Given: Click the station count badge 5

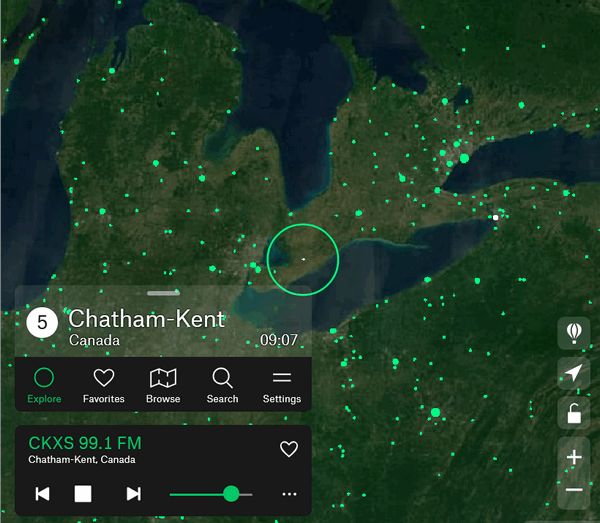Looking at the screenshot, I should [42, 322].
